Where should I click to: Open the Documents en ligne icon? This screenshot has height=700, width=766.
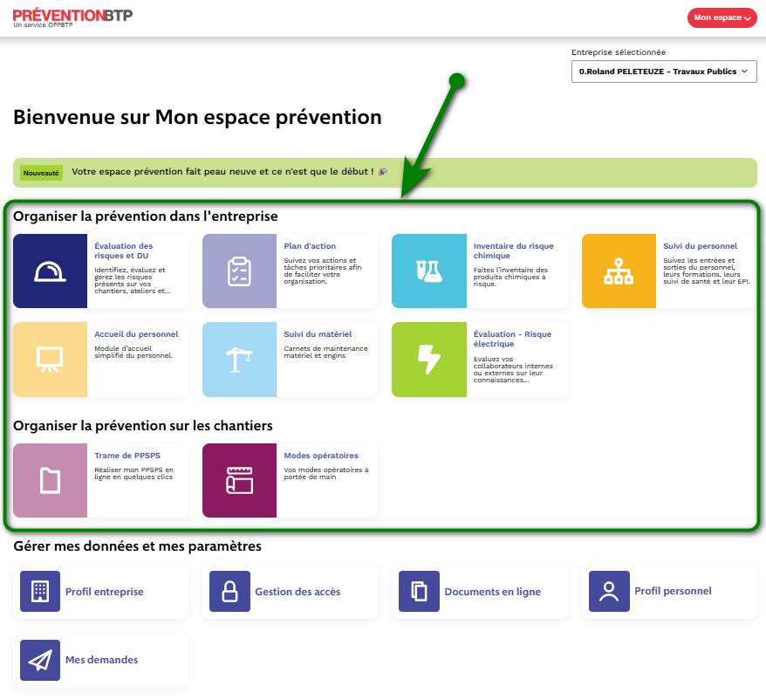[x=420, y=591]
